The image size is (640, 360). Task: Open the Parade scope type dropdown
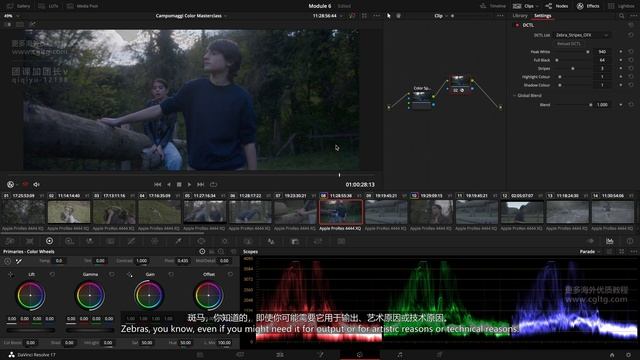[590, 252]
